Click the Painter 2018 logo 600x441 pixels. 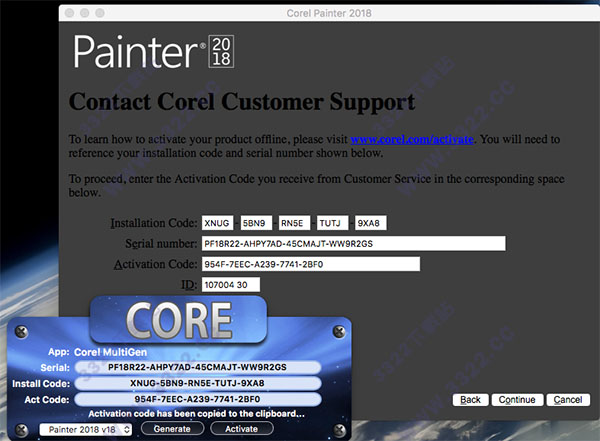coord(153,52)
